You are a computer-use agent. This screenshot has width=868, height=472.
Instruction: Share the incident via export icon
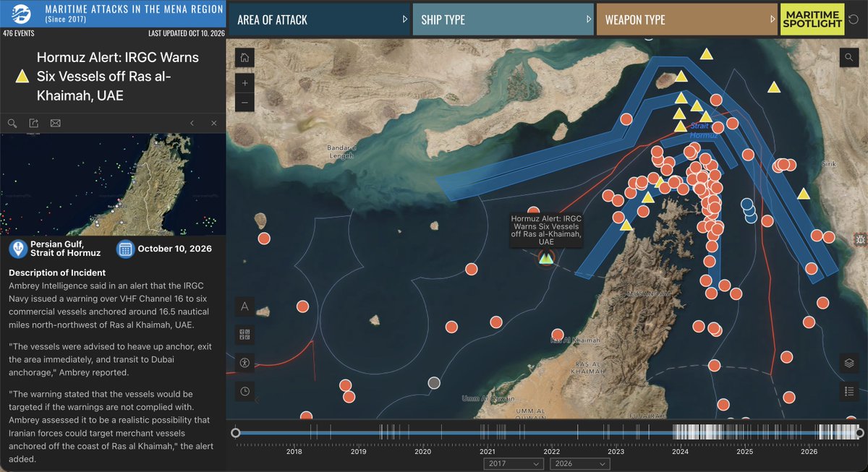33,124
